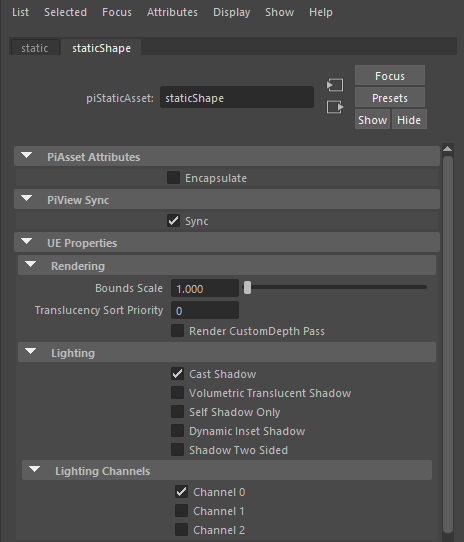
Task: Collapse the UE Properties section
Action: (27, 241)
